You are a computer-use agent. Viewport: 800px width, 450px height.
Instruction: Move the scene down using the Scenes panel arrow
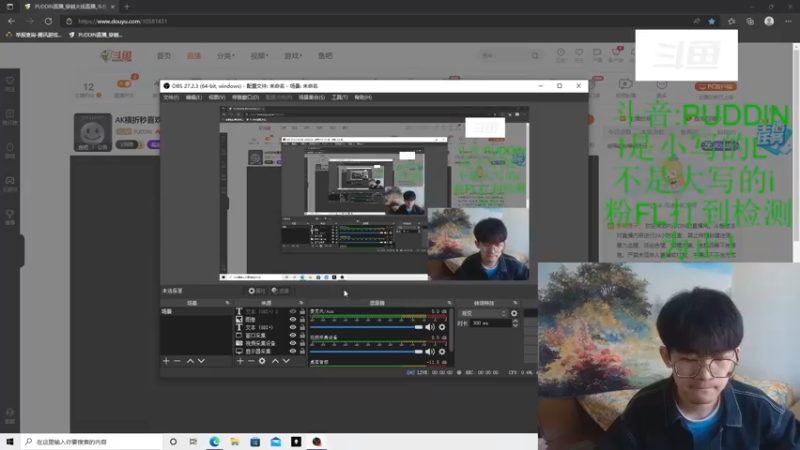[x=202, y=361]
